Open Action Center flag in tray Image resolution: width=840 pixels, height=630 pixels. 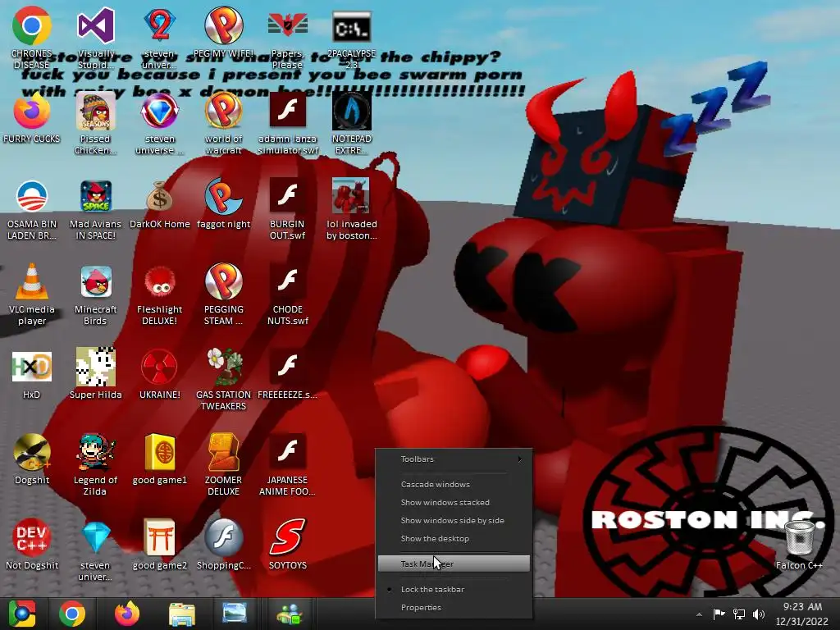719,614
